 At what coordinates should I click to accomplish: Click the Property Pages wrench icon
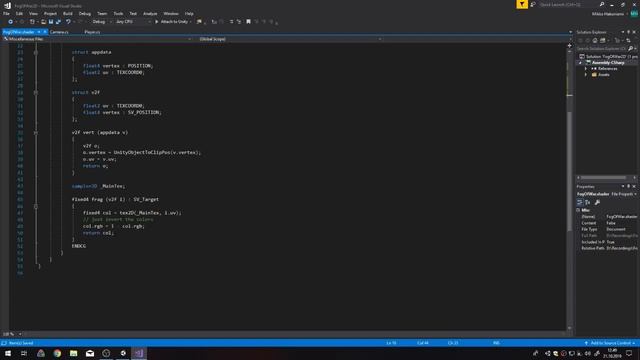coord(597,202)
